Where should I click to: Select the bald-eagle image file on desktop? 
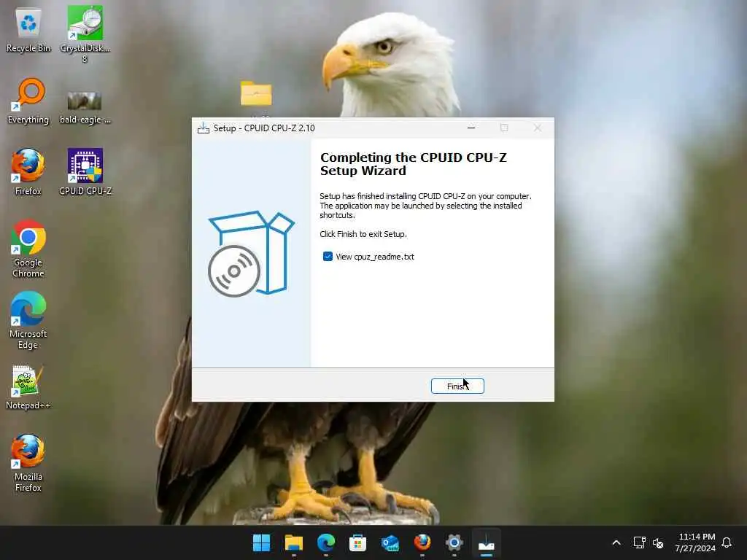[85, 108]
